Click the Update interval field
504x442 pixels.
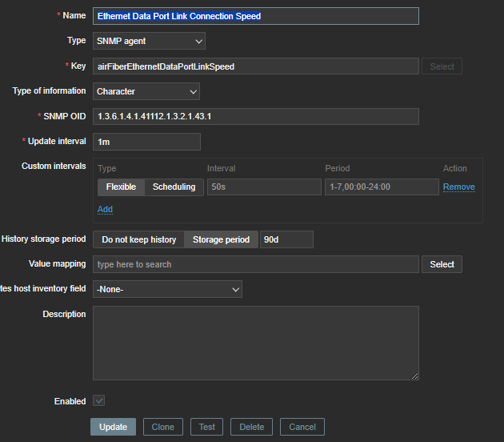(x=146, y=142)
